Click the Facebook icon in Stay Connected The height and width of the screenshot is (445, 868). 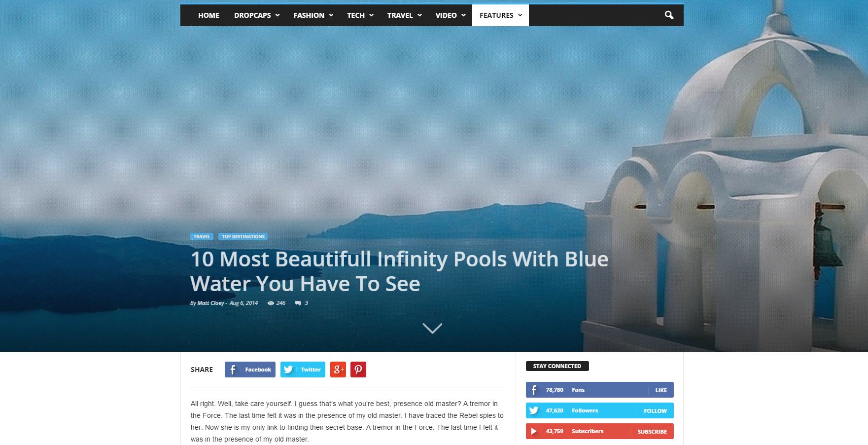tap(533, 390)
